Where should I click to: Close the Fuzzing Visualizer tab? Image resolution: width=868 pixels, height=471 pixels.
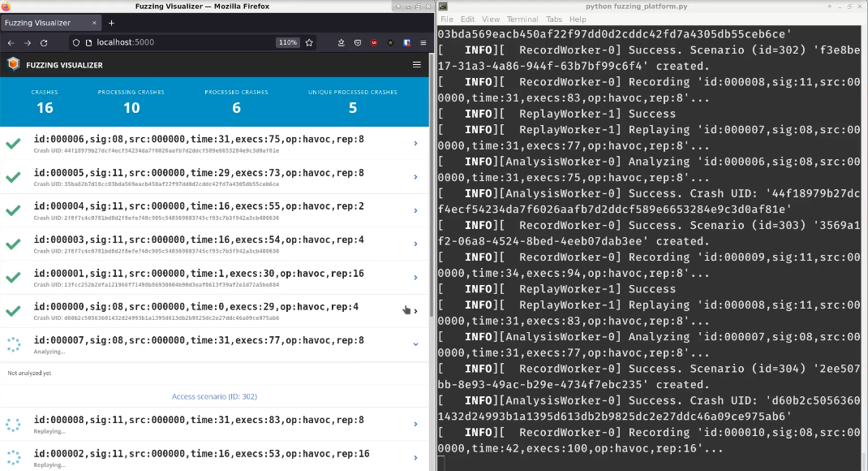pyautogui.click(x=94, y=23)
